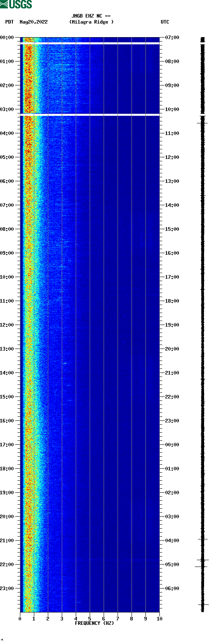Click the 00:00 PDT time label
This screenshot has height=644, width=220.
pos(7,38)
